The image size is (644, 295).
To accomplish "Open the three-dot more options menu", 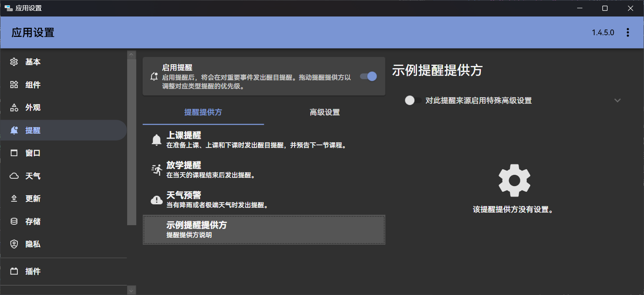I will coord(628,33).
